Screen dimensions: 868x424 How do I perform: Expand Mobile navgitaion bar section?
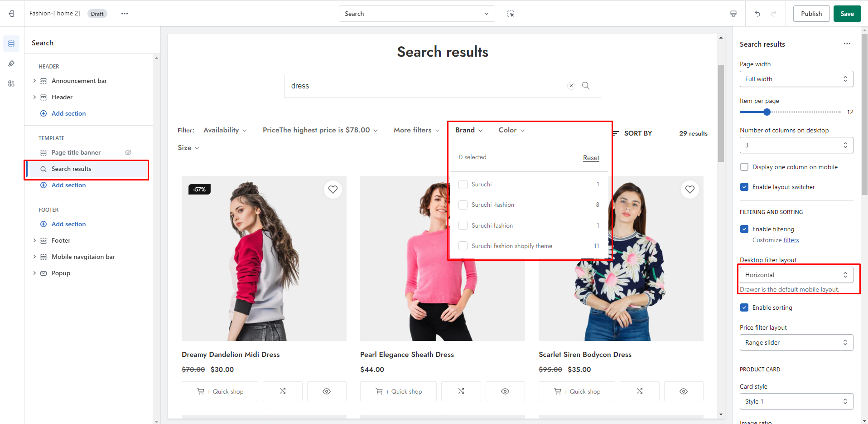coord(34,257)
